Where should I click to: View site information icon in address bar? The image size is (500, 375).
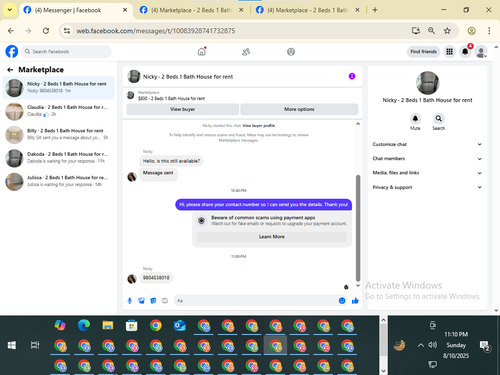67,31
